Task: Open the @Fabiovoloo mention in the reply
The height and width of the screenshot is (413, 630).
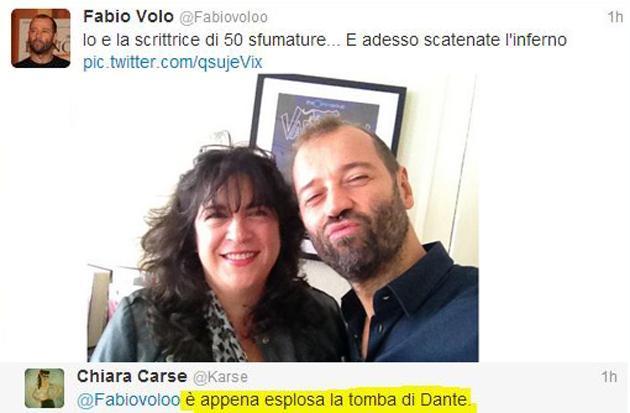Action: click(129, 400)
